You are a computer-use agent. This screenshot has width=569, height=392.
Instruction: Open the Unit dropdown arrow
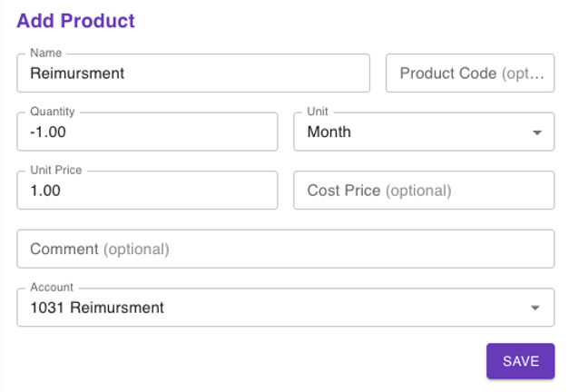coord(535,132)
